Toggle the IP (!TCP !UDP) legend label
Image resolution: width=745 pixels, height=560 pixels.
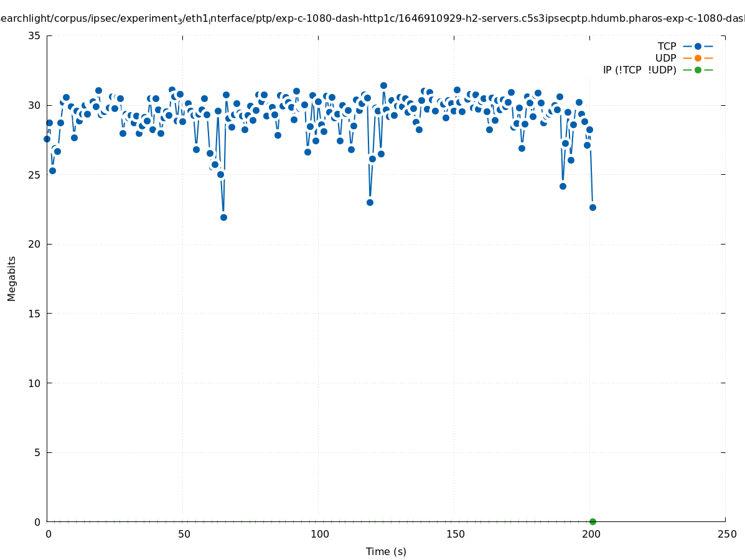tap(639, 70)
